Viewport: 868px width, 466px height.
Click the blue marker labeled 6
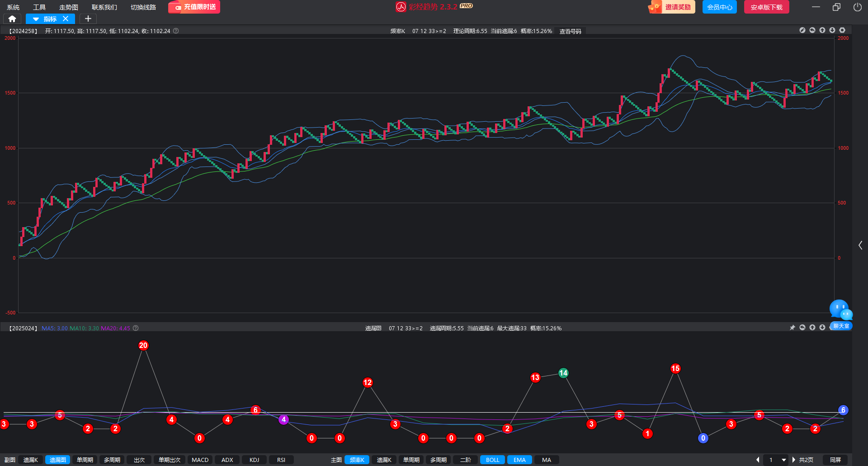click(843, 410)
